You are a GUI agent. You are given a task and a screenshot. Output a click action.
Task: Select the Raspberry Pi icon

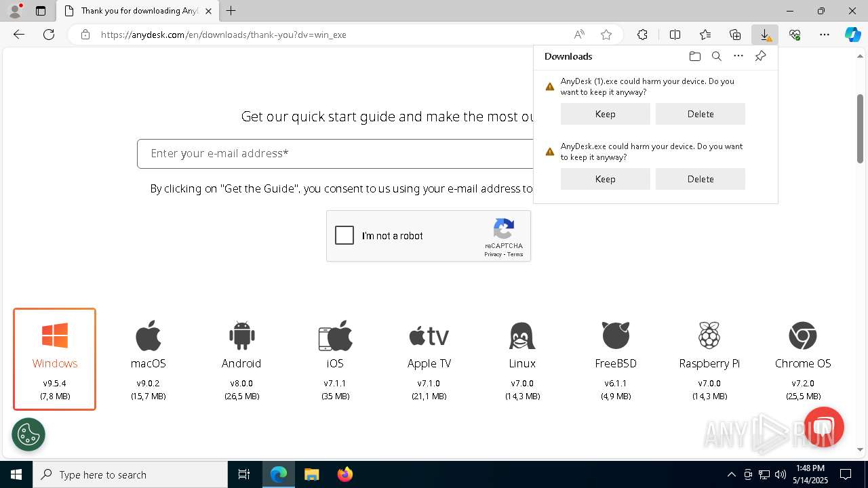pyautogui.click(x=709, y=335)
